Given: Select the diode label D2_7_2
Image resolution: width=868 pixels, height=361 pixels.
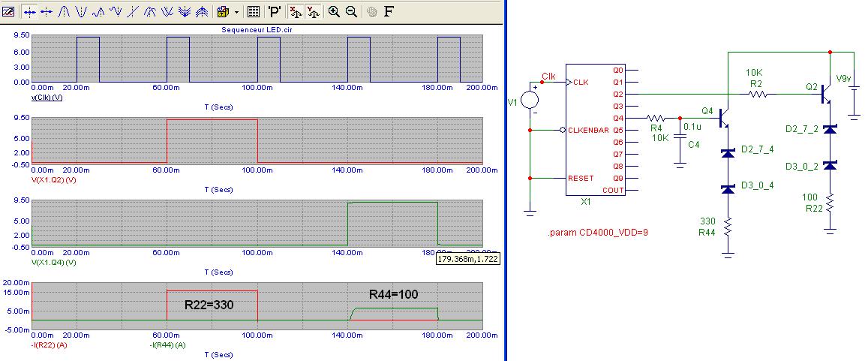Looking at the screenshot, I should pyautogui.click(x=801, y=128).
